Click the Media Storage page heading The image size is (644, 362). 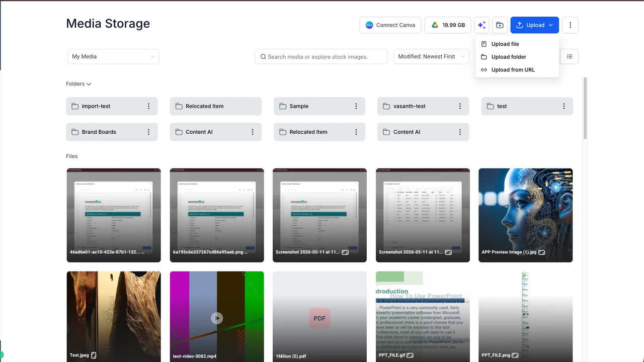click(108, 24)
